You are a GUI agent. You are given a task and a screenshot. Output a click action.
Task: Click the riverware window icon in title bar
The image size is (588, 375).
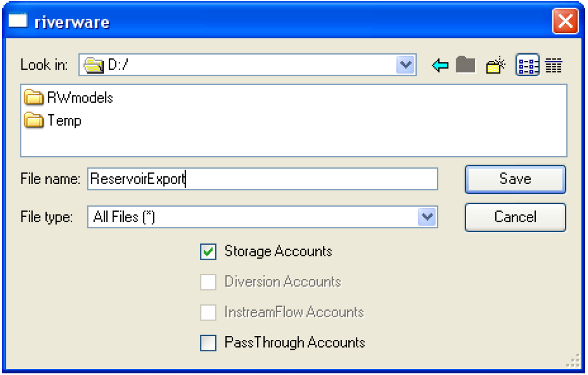pyautogui.click(x=19, y=21)
